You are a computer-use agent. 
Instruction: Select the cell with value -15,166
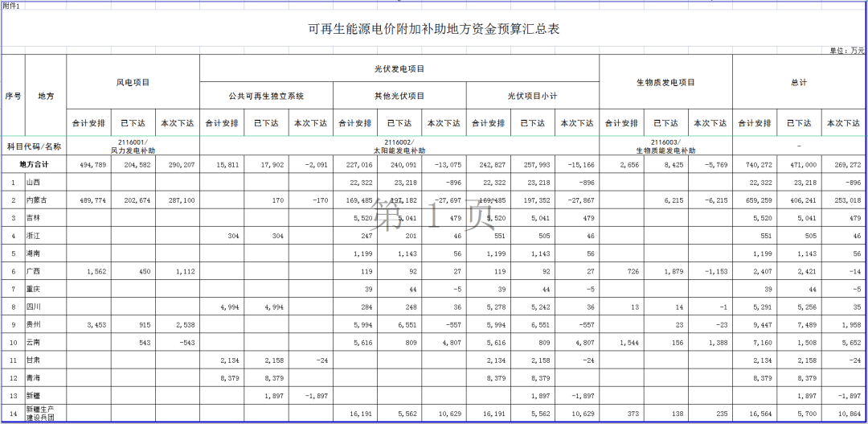click(x=577, y=165)
